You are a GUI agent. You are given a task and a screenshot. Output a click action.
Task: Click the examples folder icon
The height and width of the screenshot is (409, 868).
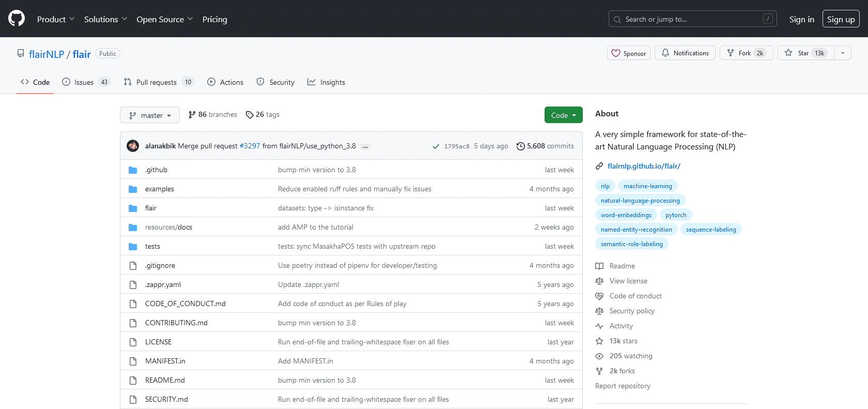(133, 189)
